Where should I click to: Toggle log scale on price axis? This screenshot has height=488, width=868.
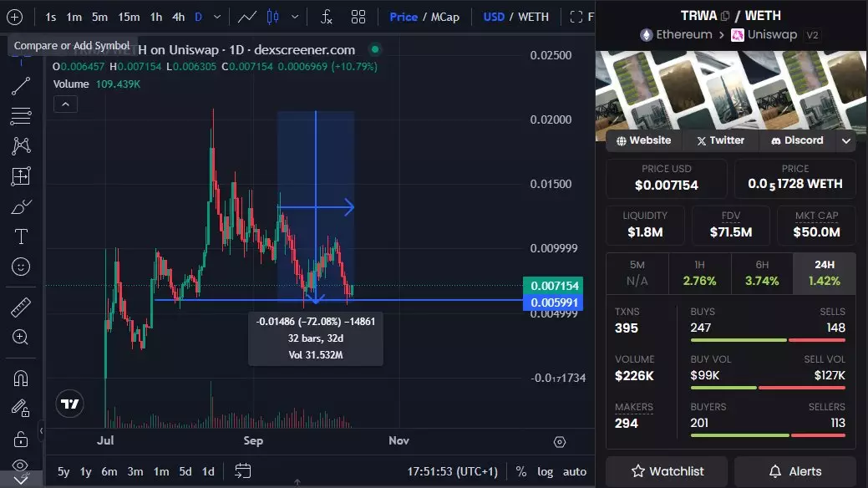click(x=546, y=471)
